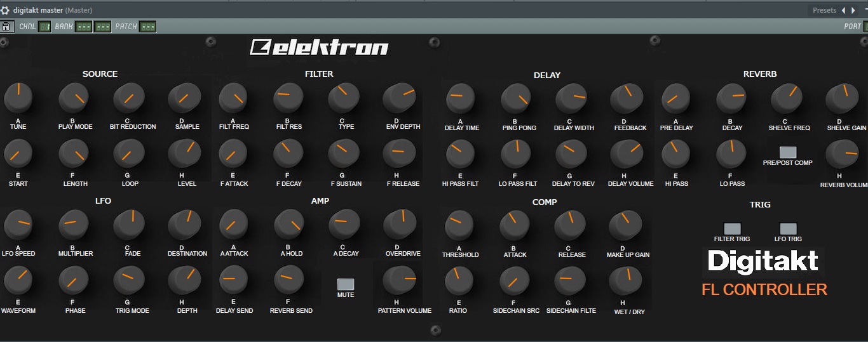Open the plugin options gear icon
This screenshot has height=342, width=868.
tap(5, 10)
